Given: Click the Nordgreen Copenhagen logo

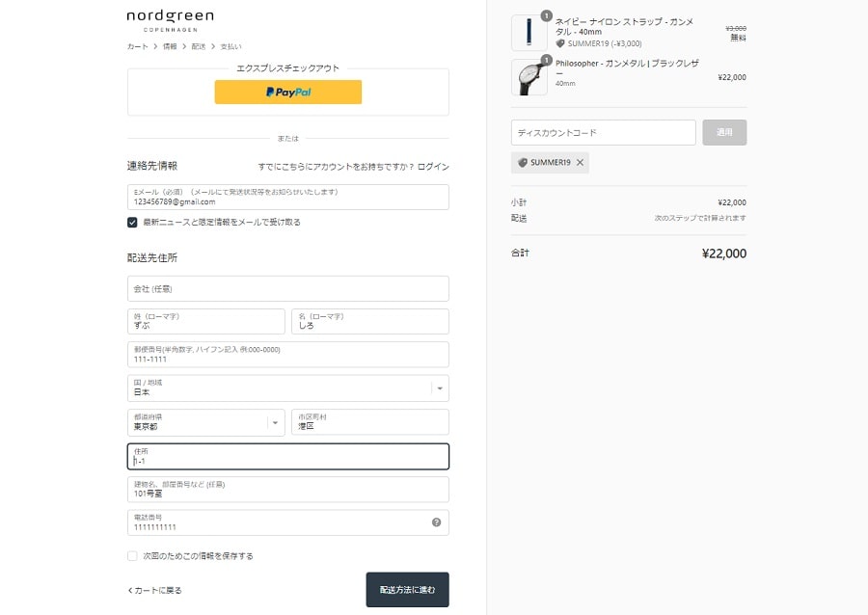Looking at the screenshot, I should (170, 21).
